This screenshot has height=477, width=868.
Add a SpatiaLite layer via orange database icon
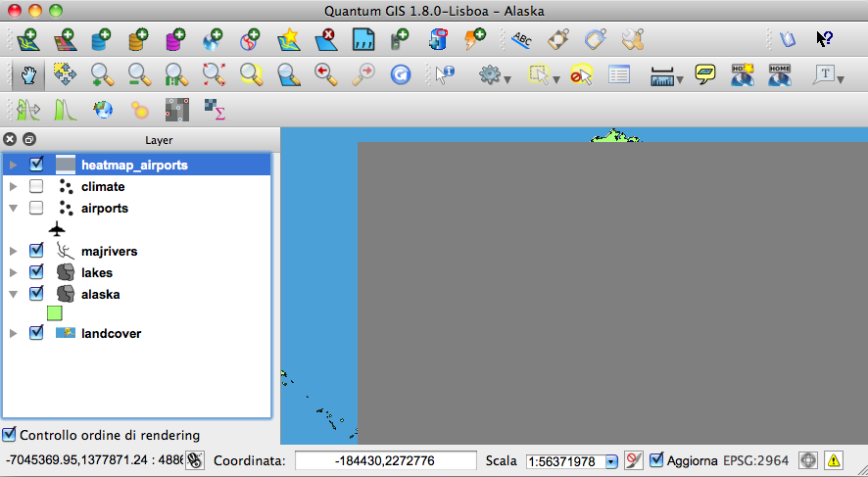point(138,40)
